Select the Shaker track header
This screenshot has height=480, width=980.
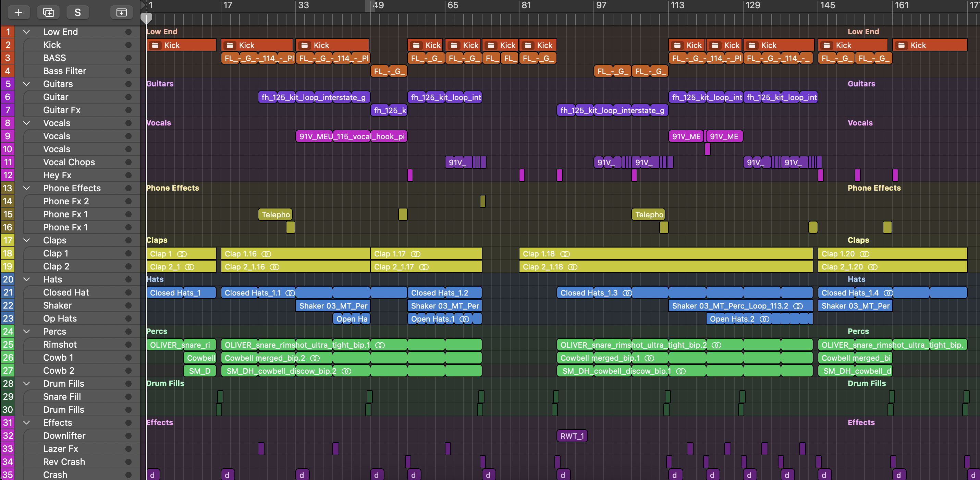(57, 306)
